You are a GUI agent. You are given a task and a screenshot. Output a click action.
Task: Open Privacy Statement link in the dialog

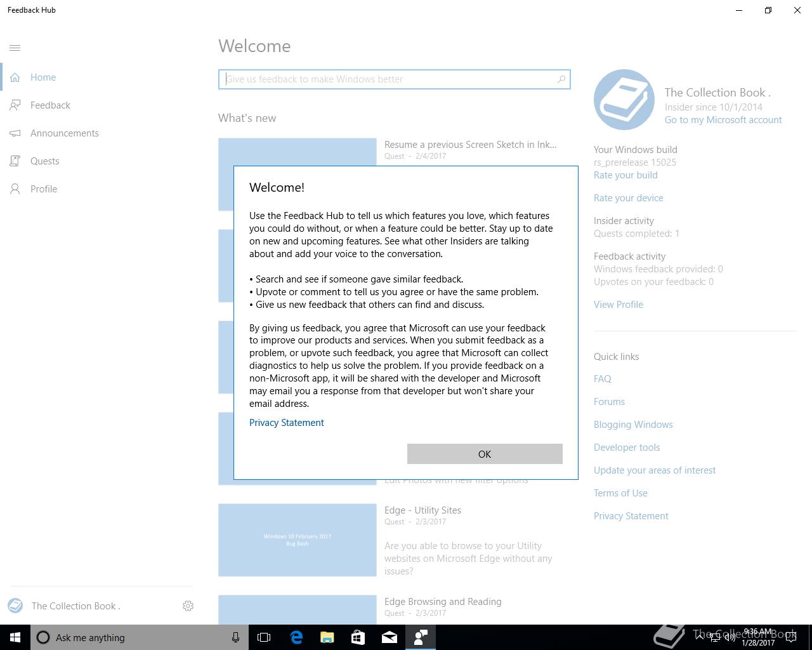[287, 423]
